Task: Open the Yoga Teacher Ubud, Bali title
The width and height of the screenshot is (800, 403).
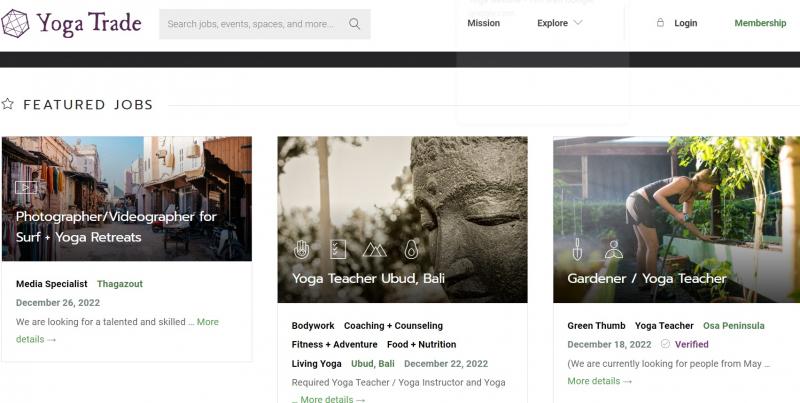Action: (368, 279)
